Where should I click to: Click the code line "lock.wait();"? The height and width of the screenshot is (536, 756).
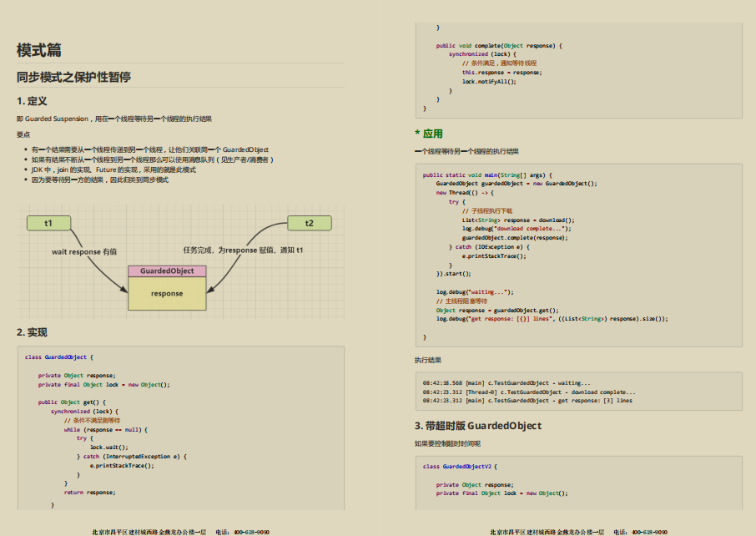click(109, 448)
